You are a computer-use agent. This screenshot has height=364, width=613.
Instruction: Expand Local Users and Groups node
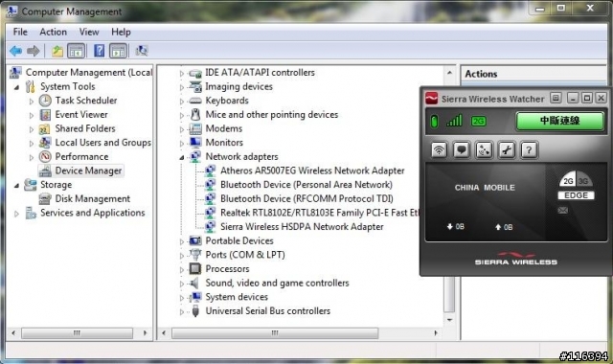[x=32, y=144]
